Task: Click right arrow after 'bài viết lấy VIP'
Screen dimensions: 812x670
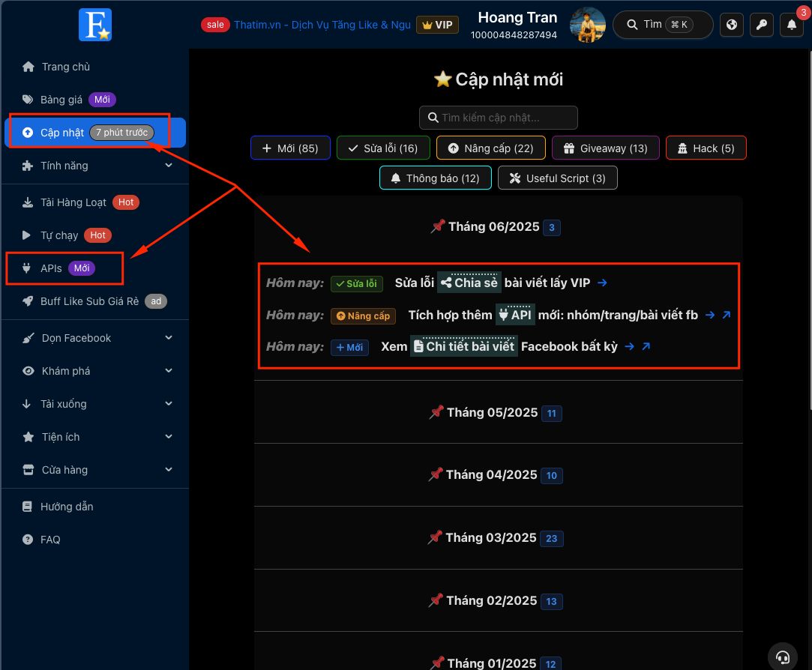Action: click(x=602, y=283)
